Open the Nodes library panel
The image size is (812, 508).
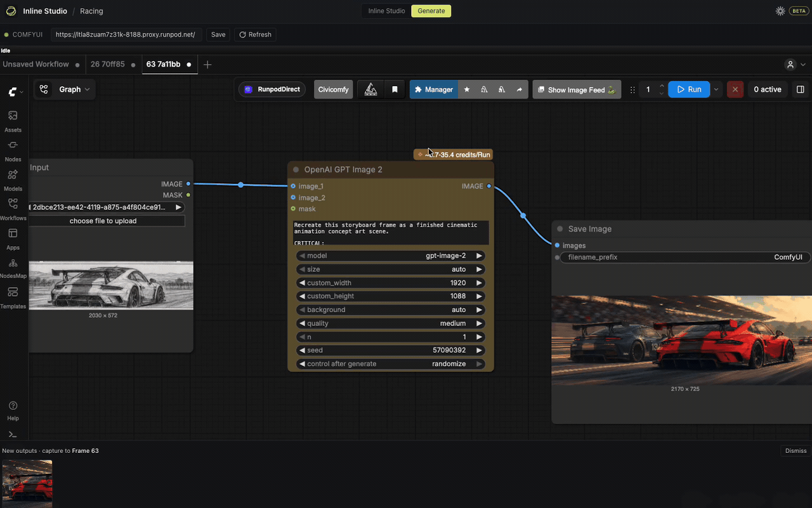coord(13,150)
